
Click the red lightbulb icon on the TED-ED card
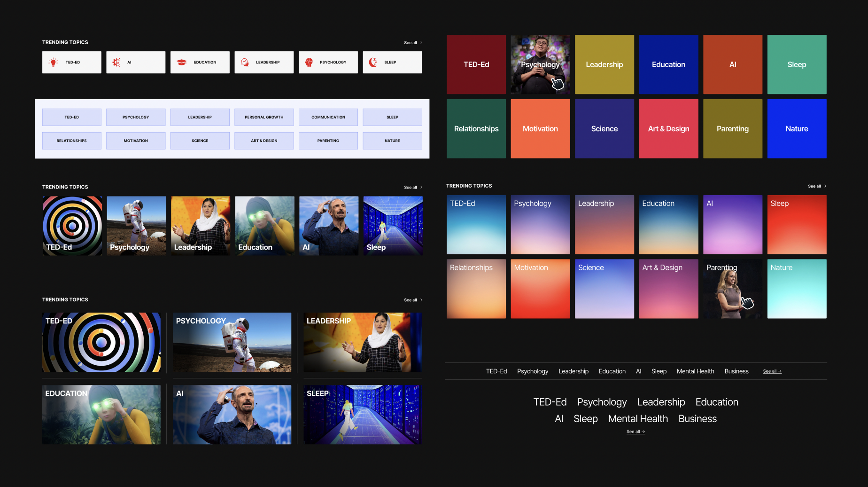click(54, 62)
